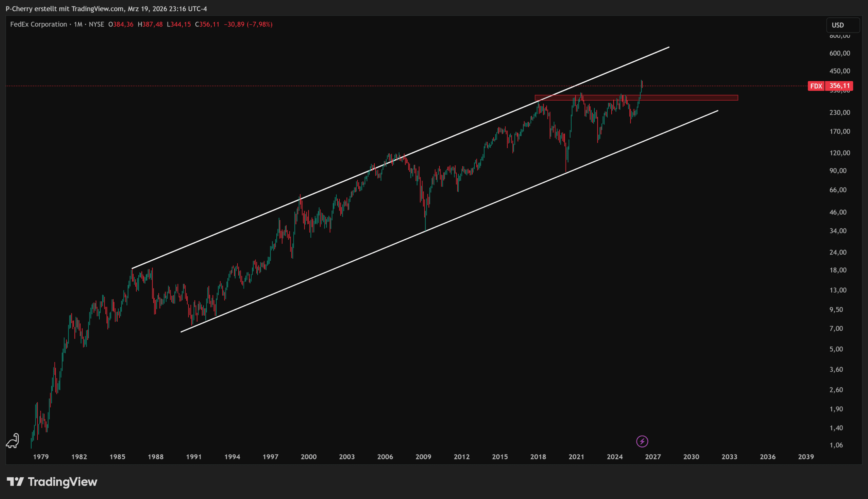Viewport: 868px width, 499px height.
Task: Click the NYSE exchange label
Action: click(x=96, y=24)
